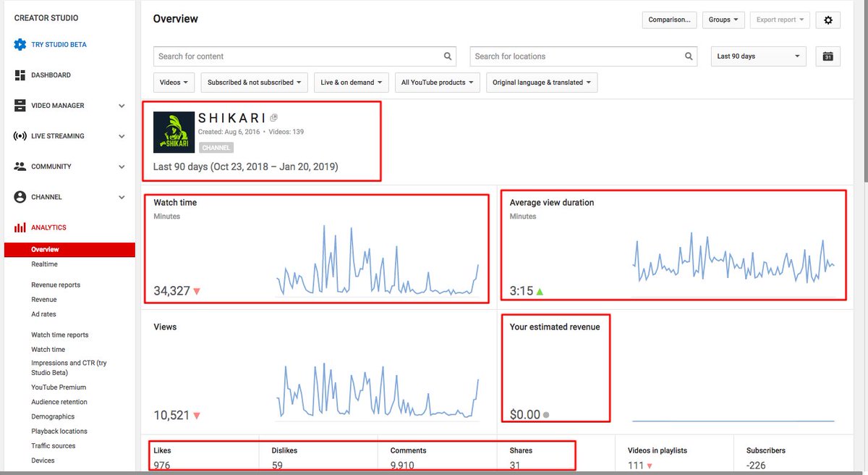
Task: Open Demographics report
Action: tap(53, 417)
